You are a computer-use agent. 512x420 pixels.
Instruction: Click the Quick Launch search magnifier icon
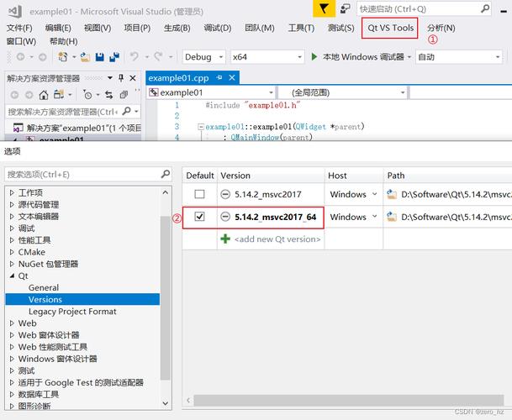click(485, 8)
